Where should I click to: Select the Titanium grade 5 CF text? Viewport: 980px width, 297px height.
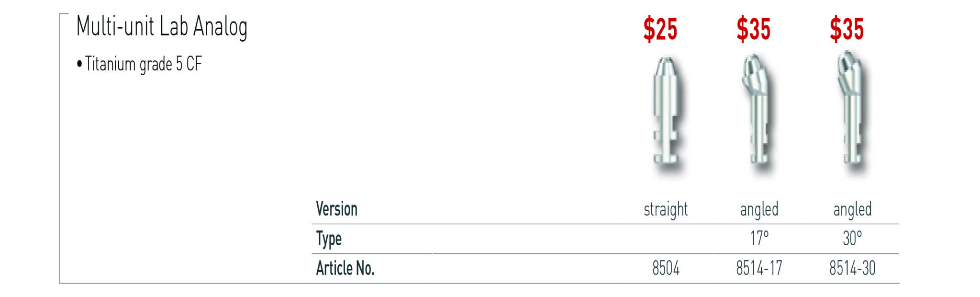(x=143, y=64)
